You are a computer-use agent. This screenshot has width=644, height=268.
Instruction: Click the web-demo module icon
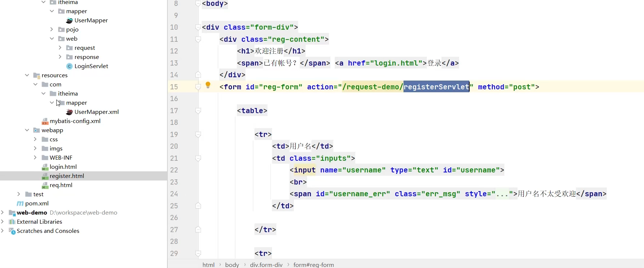[12, 213]
